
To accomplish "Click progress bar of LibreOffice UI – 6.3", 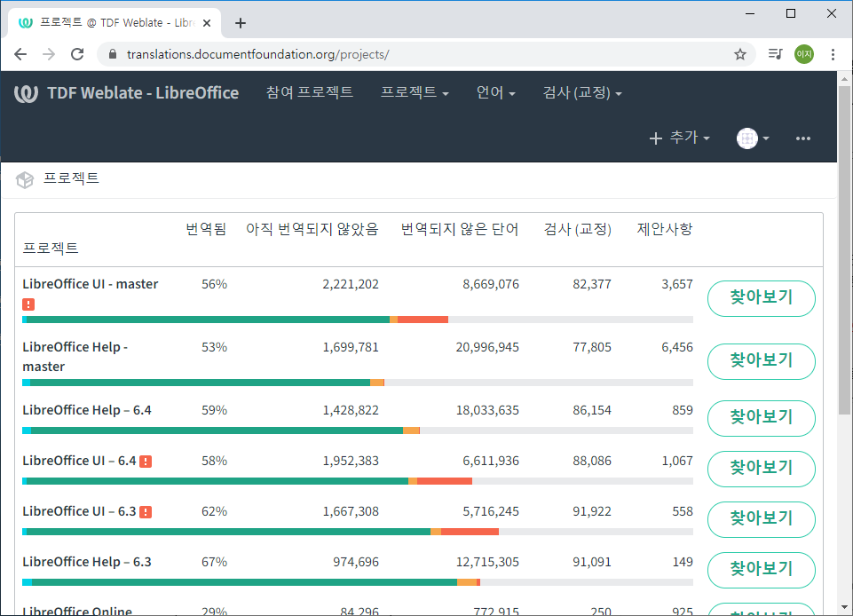I will click(x=358, y=532).
